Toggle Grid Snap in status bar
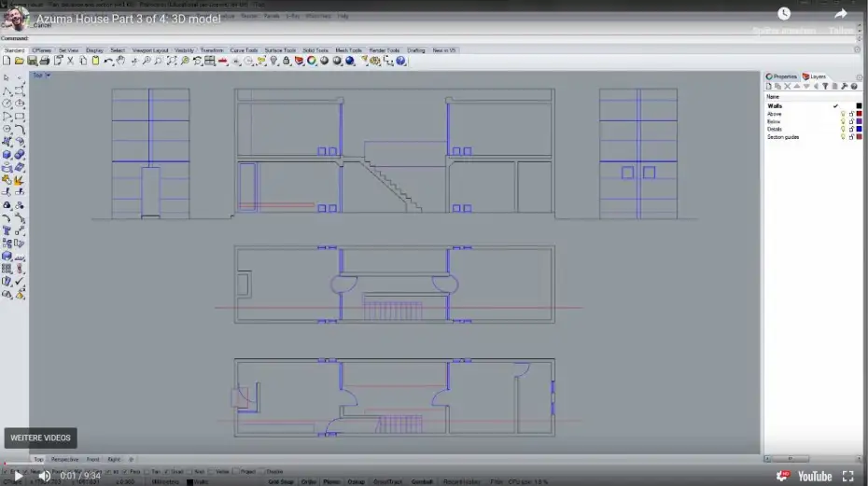The width and height of the screenshot is (868, 486). click(x=281, y=481)
